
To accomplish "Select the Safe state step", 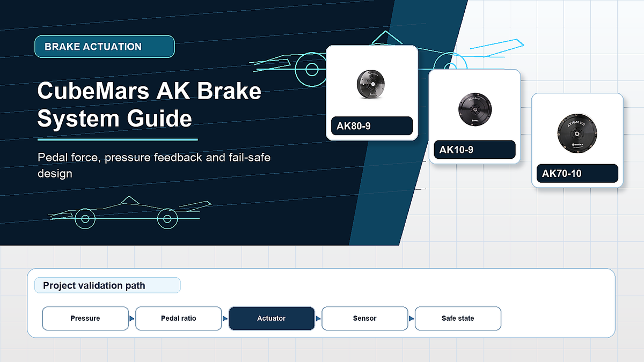I will (458, 318).
